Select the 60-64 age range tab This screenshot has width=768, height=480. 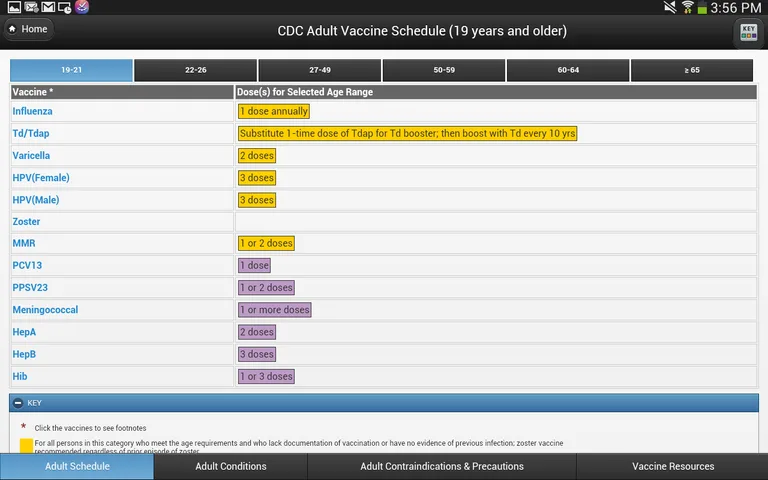568,70
